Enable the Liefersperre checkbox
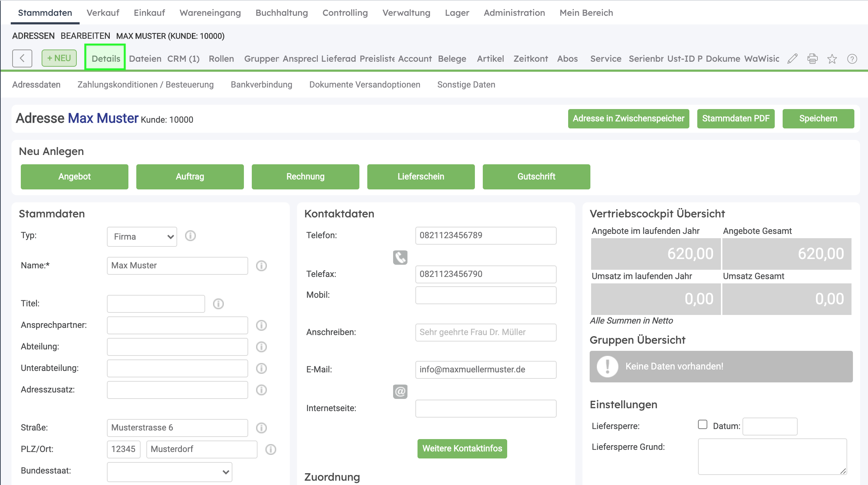The height and width of the screenshot is (485, 868). (703, 425)
